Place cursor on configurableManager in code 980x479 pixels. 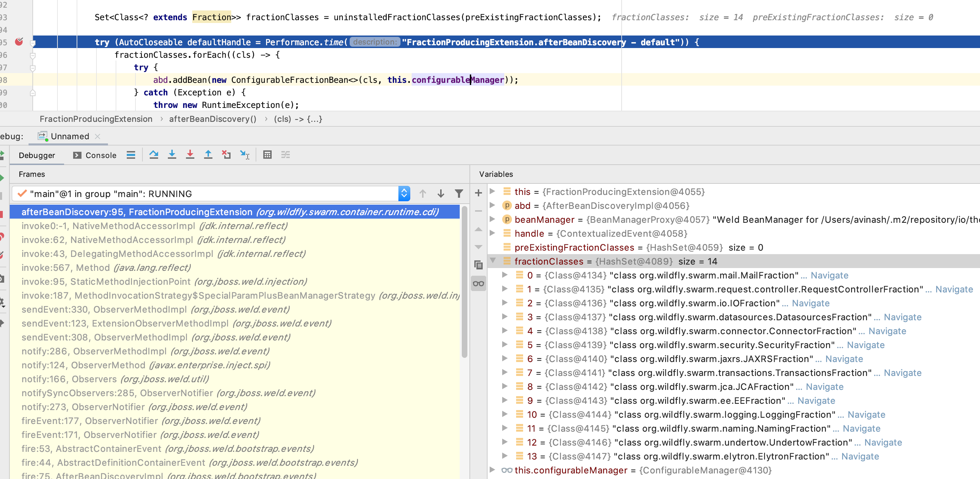[x=458, y=80]
